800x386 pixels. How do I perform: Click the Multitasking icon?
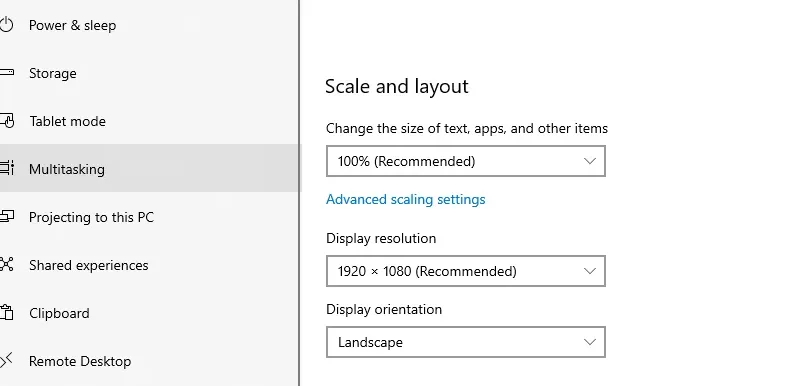(x=7, y=169)
